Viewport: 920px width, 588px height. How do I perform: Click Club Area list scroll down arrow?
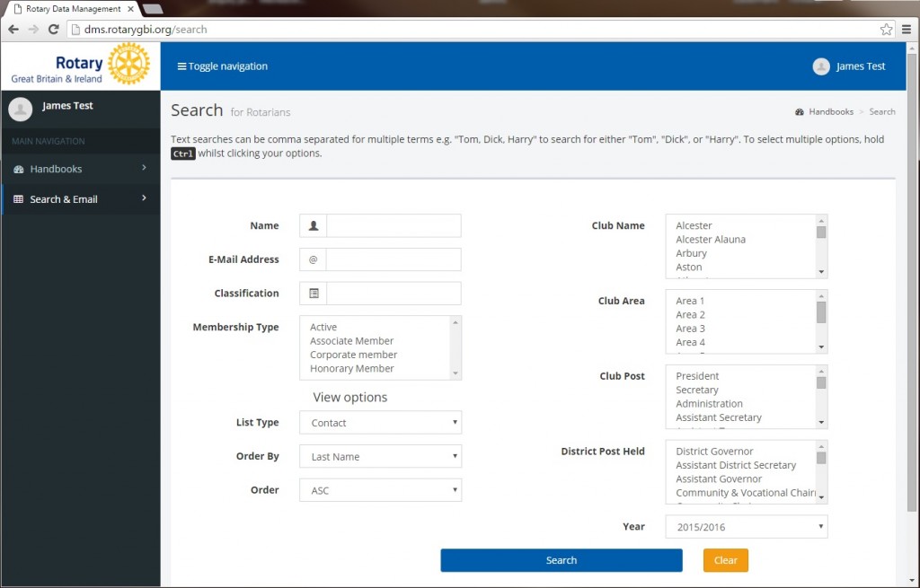[x=821, y=347]
